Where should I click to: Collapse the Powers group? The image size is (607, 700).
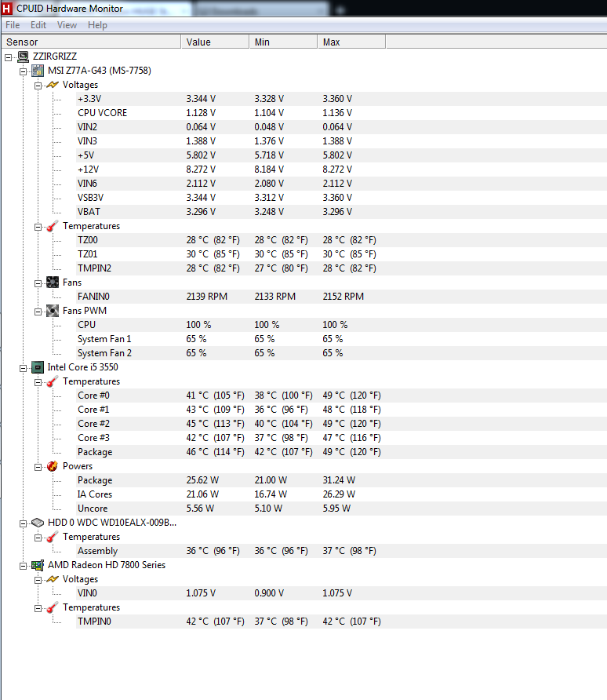pyautogui.click(x=38, y=467)
